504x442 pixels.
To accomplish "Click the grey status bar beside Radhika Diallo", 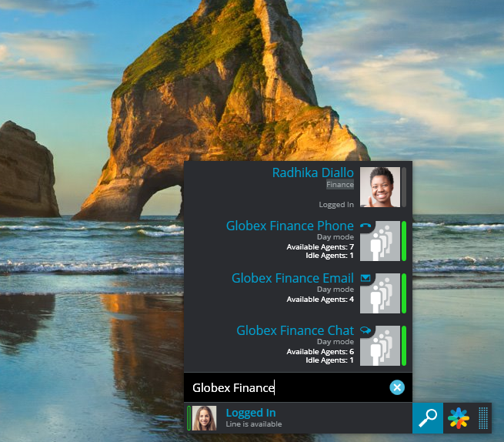I will (x=404, y=187).
